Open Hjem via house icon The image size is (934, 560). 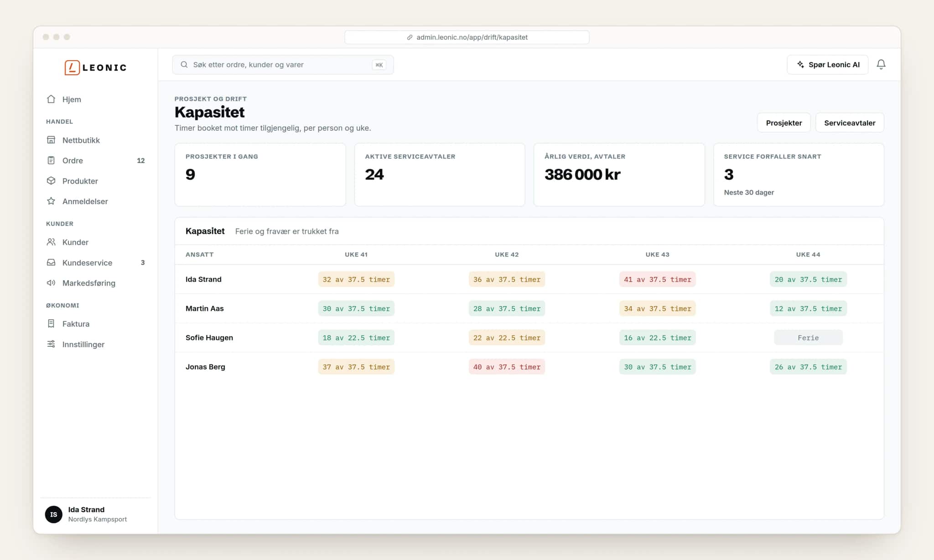click(x=51, y=99)
